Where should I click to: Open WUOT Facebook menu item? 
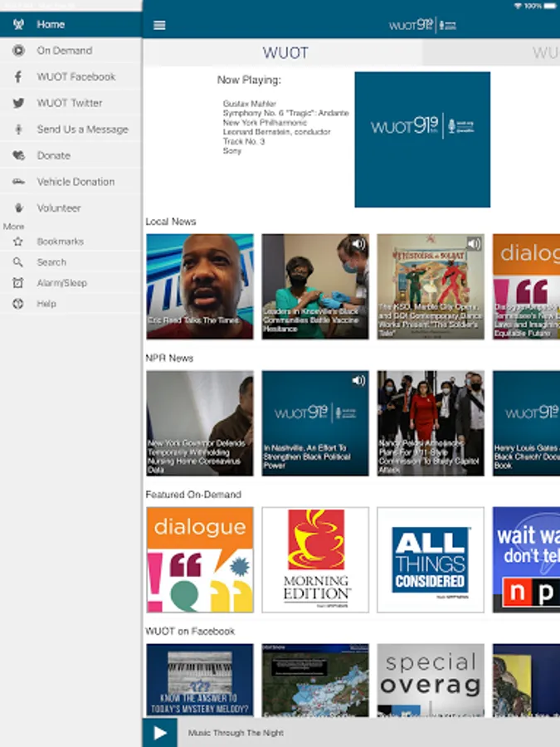pyautogui.click(x=71, y=76)
